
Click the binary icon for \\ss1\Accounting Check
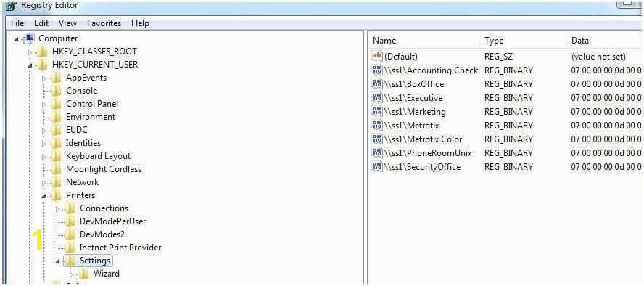[376, 70]
